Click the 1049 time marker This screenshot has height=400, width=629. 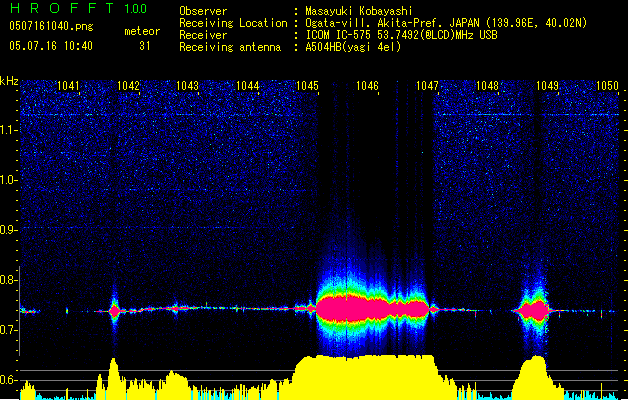coord(547,85)
